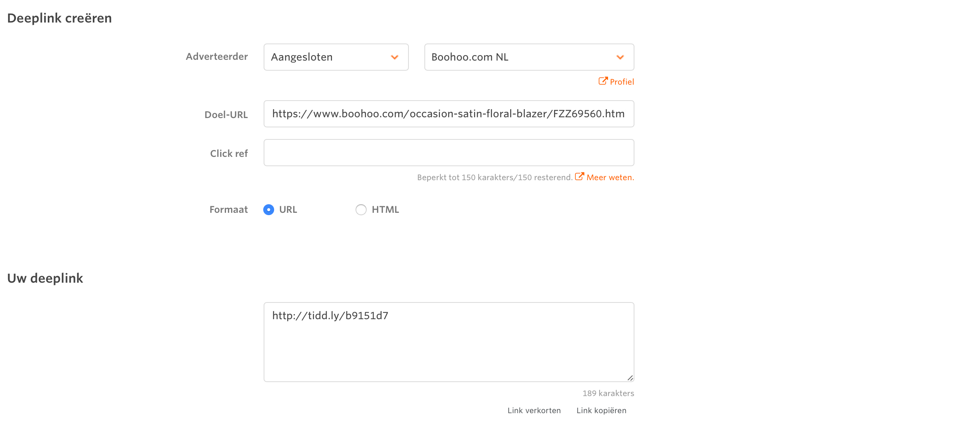Click the external-link icon next to Profiel
This screenshot has height=445, width=980.
click(603, 81)
